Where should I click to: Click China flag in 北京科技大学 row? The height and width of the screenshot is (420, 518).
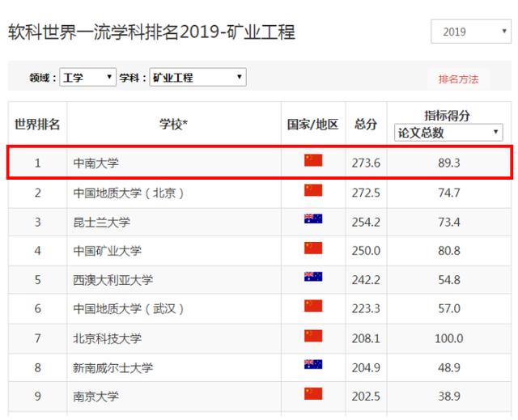pos(313,336)
